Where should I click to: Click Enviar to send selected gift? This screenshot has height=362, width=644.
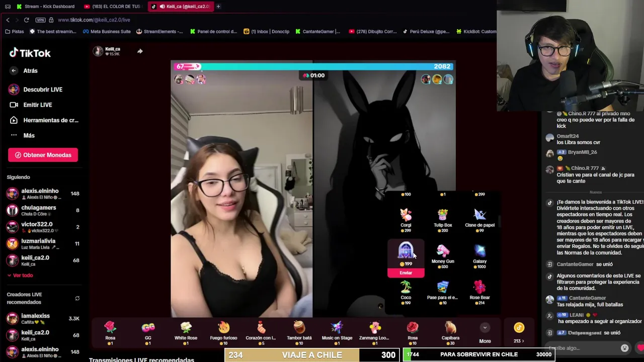(x=406, y=273)
